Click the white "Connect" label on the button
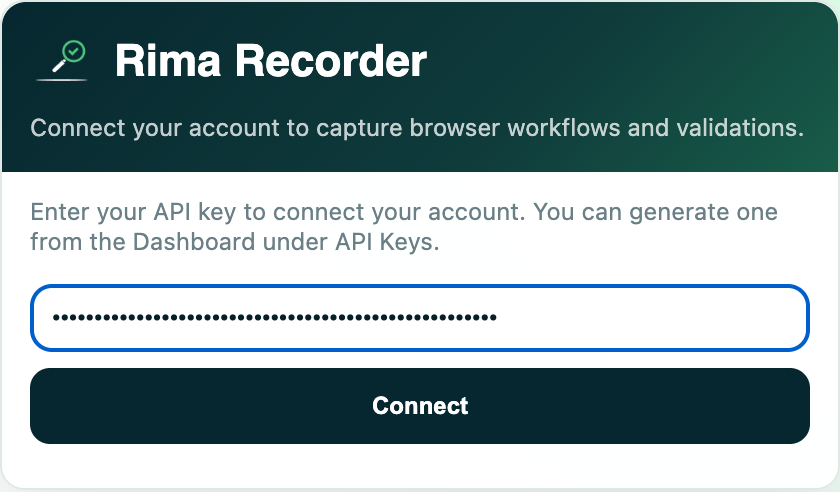Viewport: 840px width, 492px height. coord(420,406)
